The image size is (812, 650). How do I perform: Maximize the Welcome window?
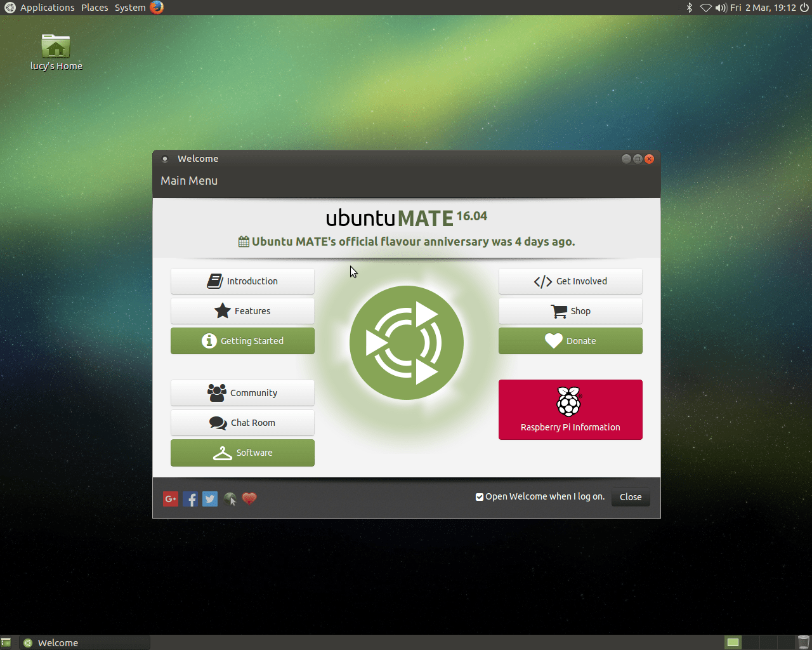point(638,159)
